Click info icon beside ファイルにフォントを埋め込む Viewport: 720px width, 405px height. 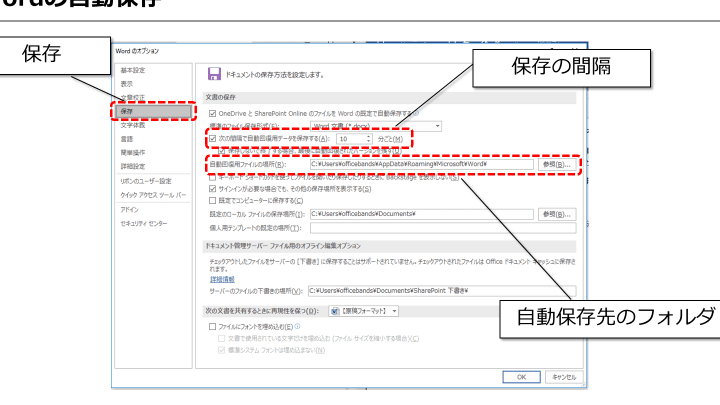[298, 326]
